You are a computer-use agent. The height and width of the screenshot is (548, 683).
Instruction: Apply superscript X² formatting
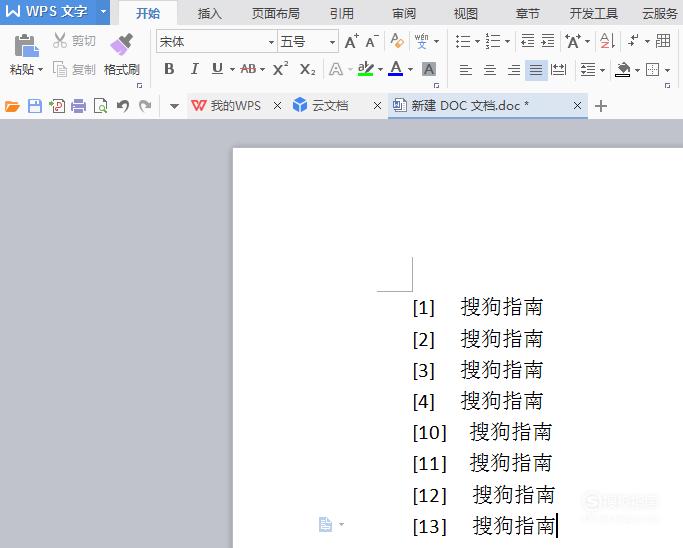tap(280, 69)
